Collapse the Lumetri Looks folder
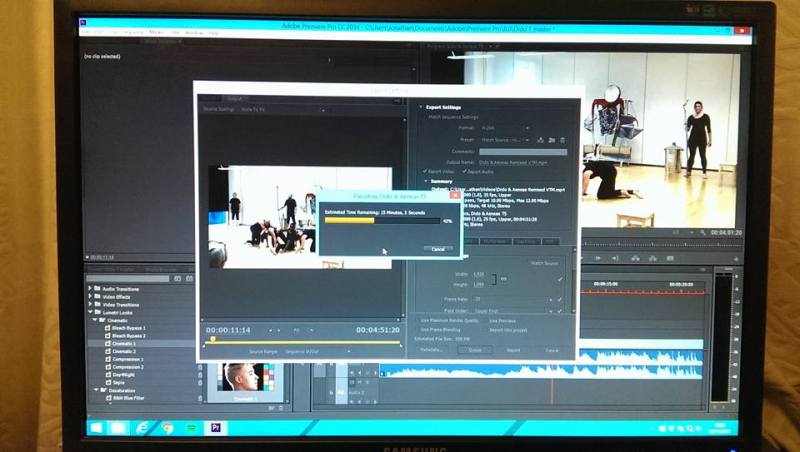This screenshot has height=452, width=800. point(91,312)
